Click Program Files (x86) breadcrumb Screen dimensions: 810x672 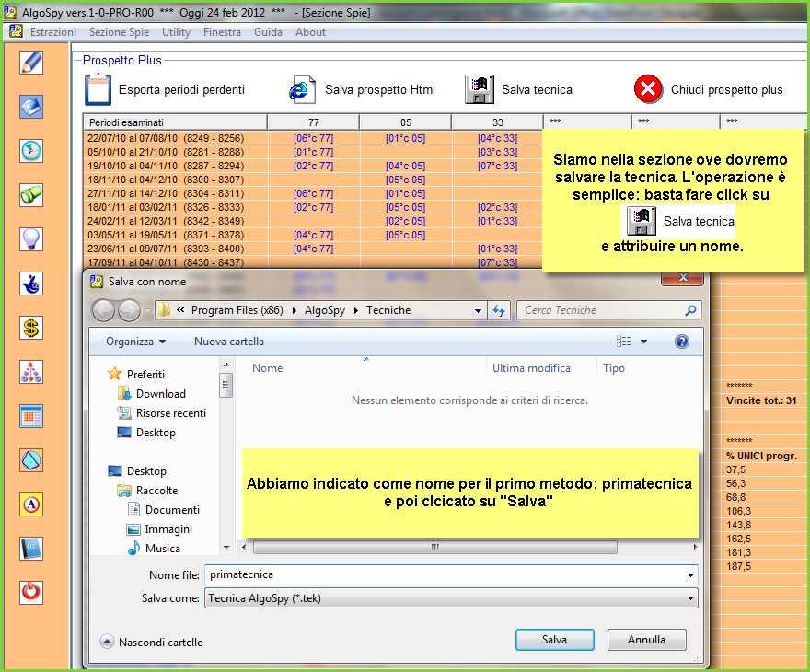pyautogui.click(x=237, y=310)
